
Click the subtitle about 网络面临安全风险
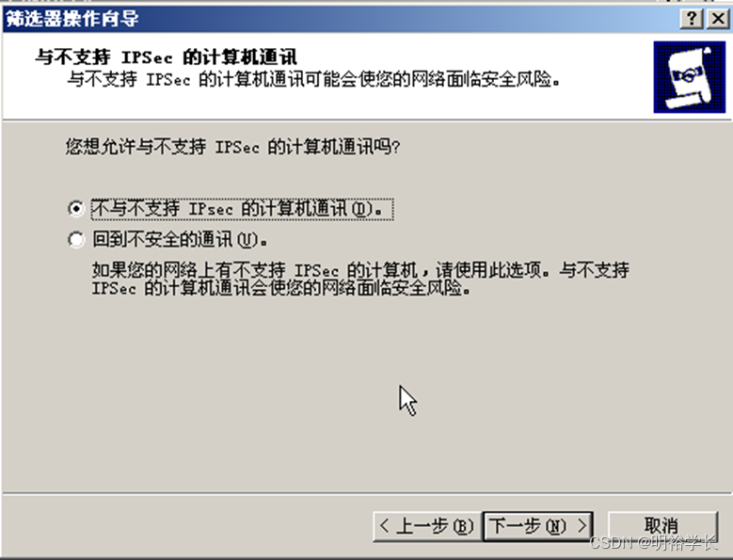[313, 79]
